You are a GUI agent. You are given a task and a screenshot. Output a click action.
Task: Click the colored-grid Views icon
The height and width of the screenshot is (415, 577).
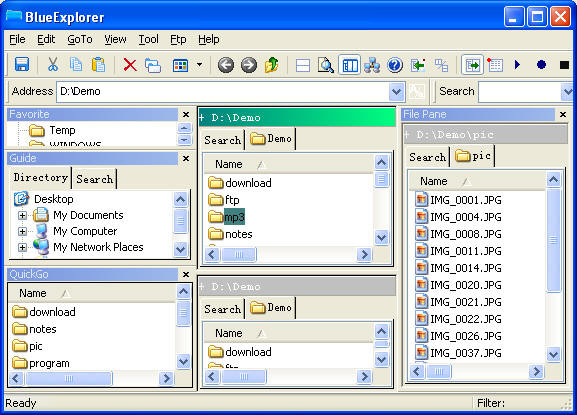coord(180,65)
